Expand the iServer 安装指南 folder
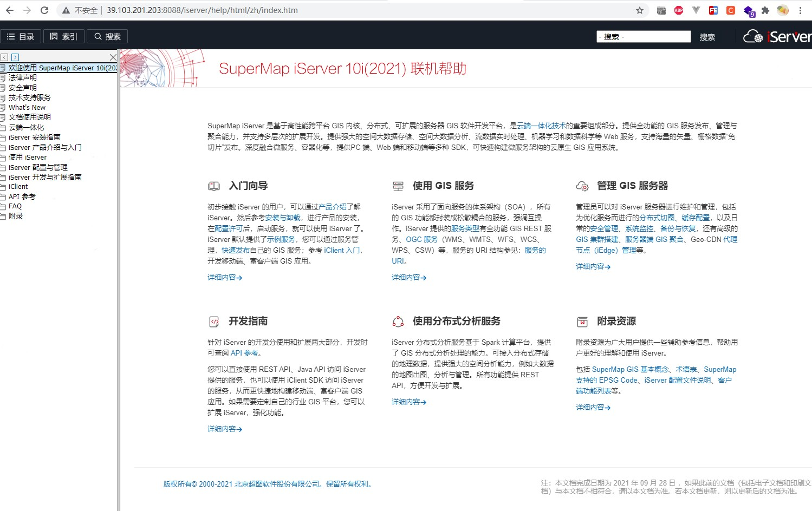The height and width of the screenshot is (511, 812). pos(35,137)
